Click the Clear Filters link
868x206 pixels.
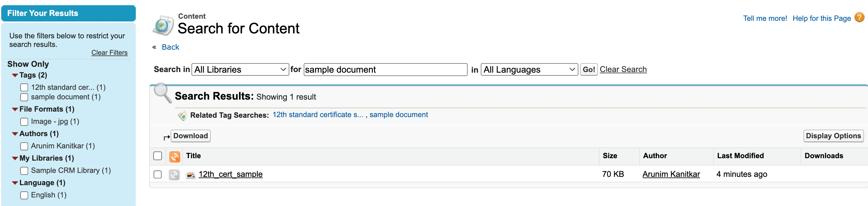pyautogui.click(x=109, y=53)
